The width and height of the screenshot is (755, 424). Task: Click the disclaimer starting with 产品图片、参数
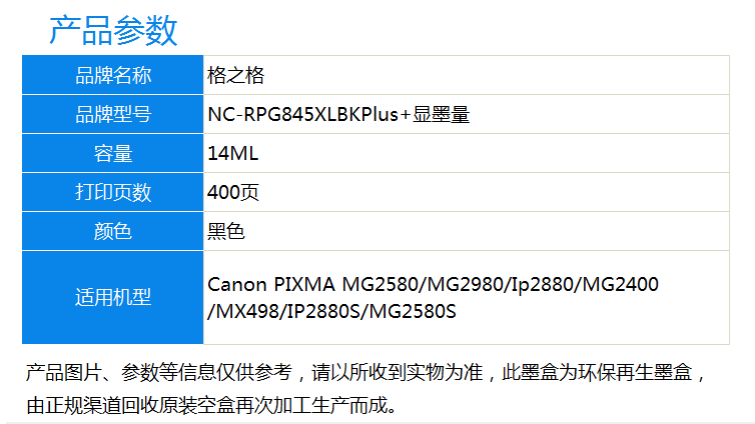(x=365, y=389)
